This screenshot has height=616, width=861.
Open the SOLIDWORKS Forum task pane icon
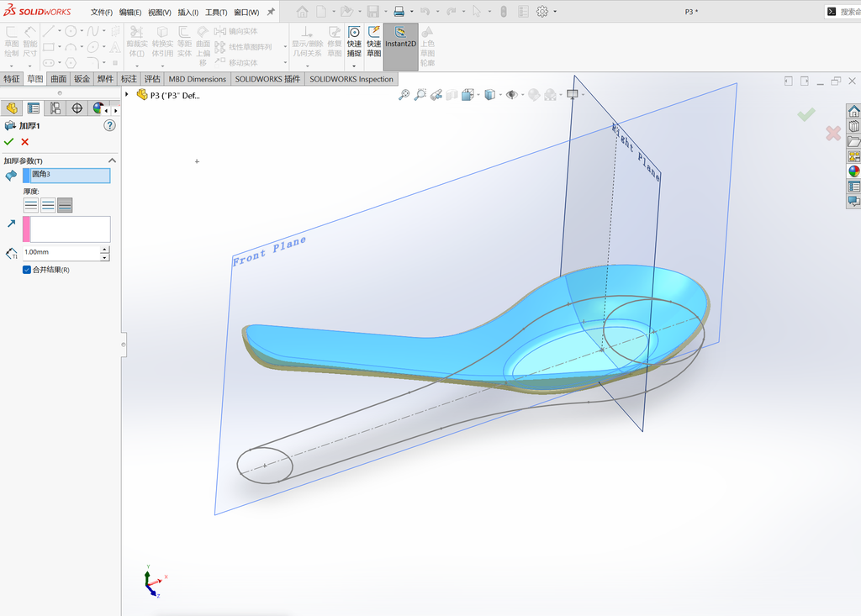(x=853, y=201)
